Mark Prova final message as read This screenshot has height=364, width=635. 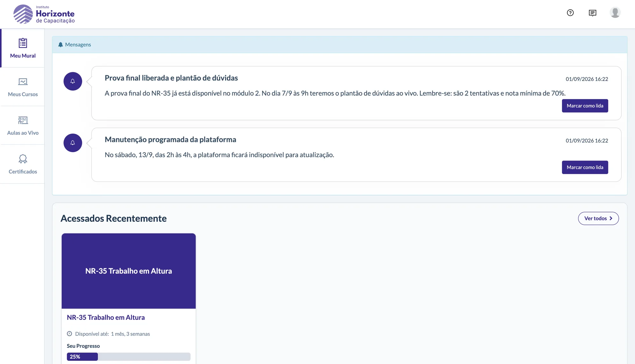click(585, 106)
